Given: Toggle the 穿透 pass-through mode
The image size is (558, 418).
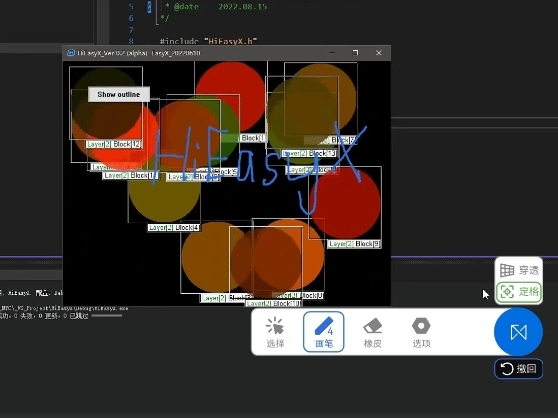Looking at the screenshot, I should [x=519, y=270].
